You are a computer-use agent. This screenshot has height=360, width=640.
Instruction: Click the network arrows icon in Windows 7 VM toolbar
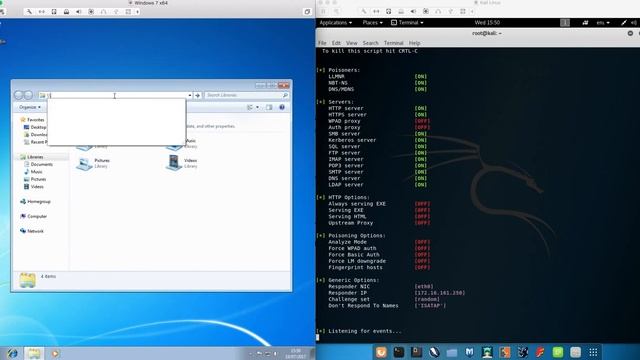tap(42, 12)
